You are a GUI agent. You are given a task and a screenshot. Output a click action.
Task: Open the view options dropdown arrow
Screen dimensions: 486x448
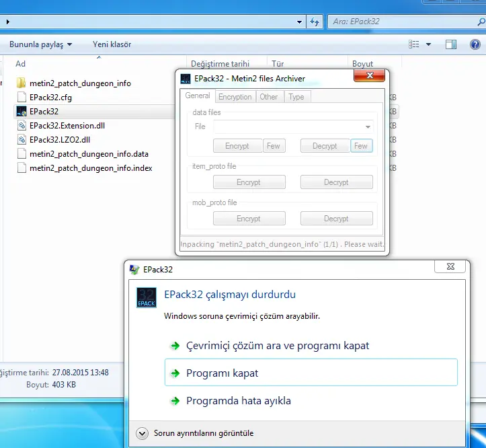click(429, 44)
